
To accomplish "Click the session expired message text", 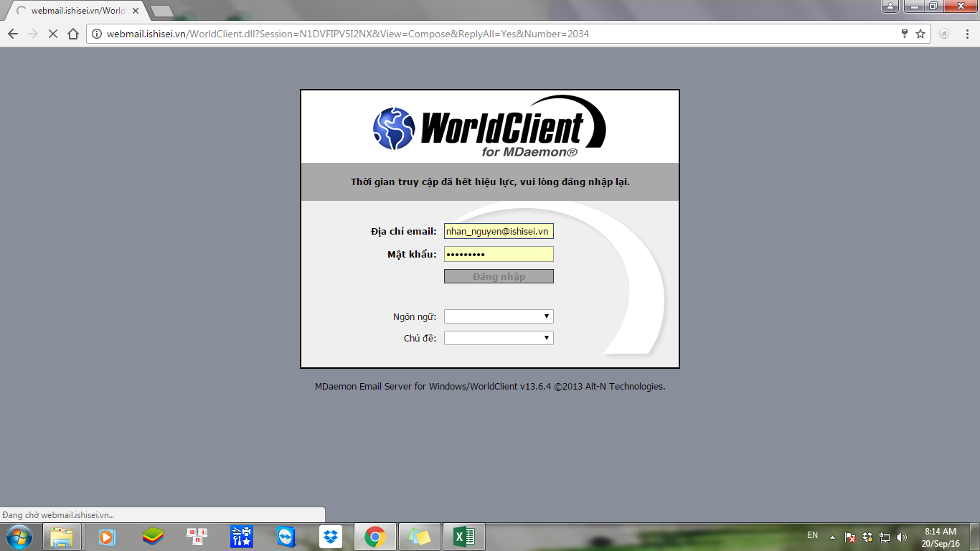I will pyautogui.click(x=490, y=182).
